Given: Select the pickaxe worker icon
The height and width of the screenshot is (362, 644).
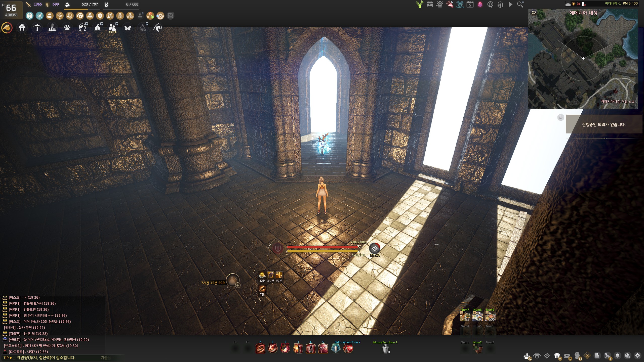Looking at the screenshot, I should pos(37,27).
